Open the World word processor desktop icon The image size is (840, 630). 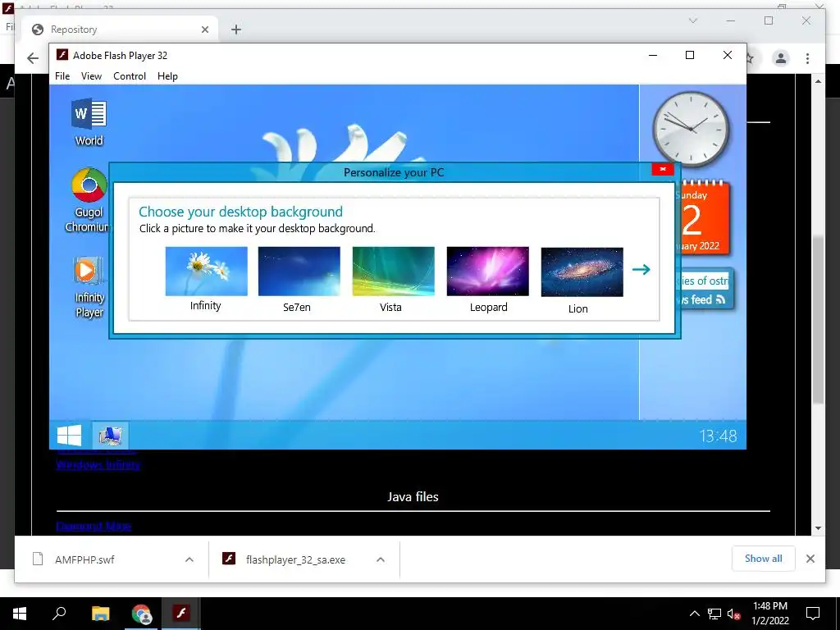(89, 122)
